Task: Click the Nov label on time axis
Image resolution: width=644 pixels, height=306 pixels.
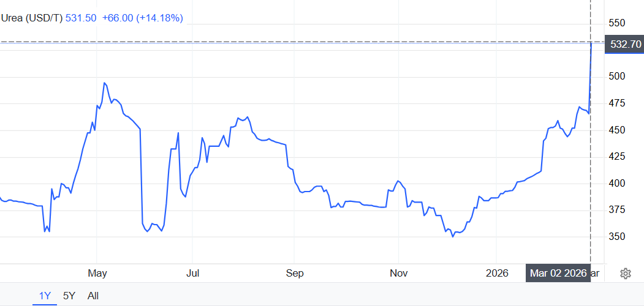Action: click(x=398, y=273)
